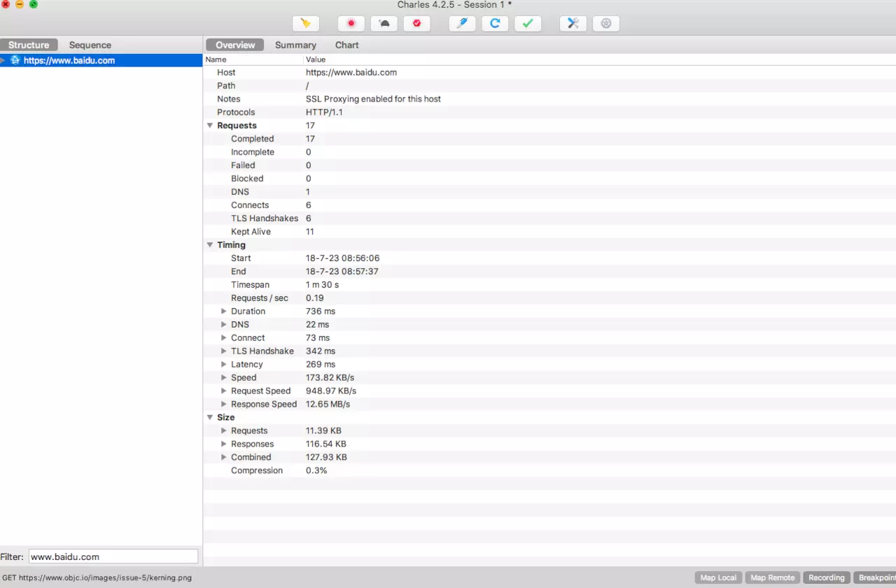
Task: Toggle breakpoints with the red hexagon icon
Action: click(x=417, y=23)
